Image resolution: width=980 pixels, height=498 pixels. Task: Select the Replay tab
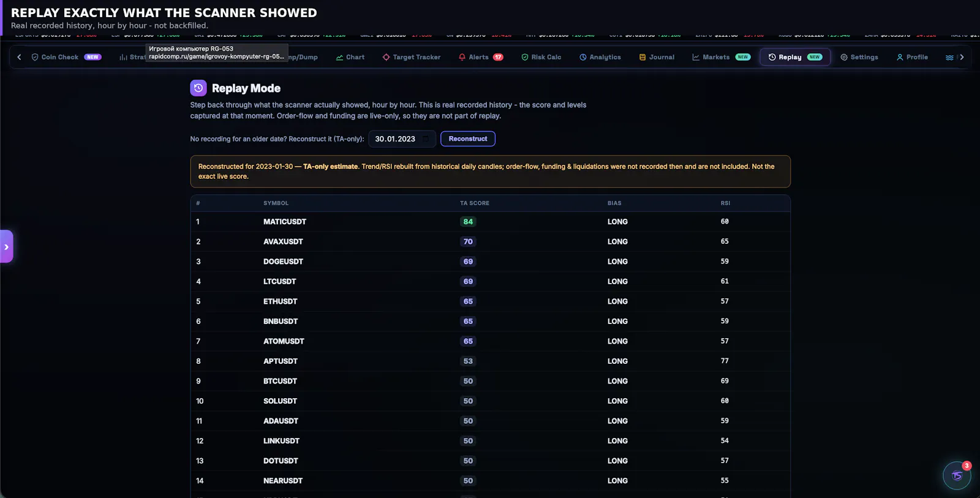point(795,57)
